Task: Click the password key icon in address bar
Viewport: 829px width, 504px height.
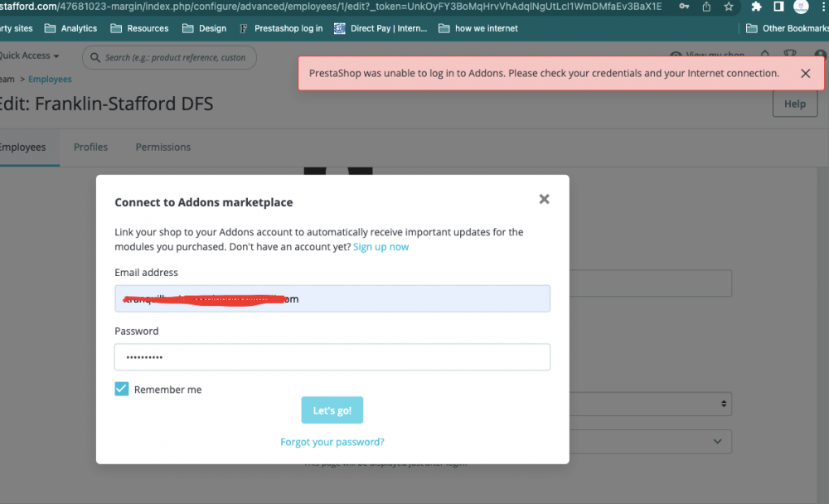Action: pos(684,7)
